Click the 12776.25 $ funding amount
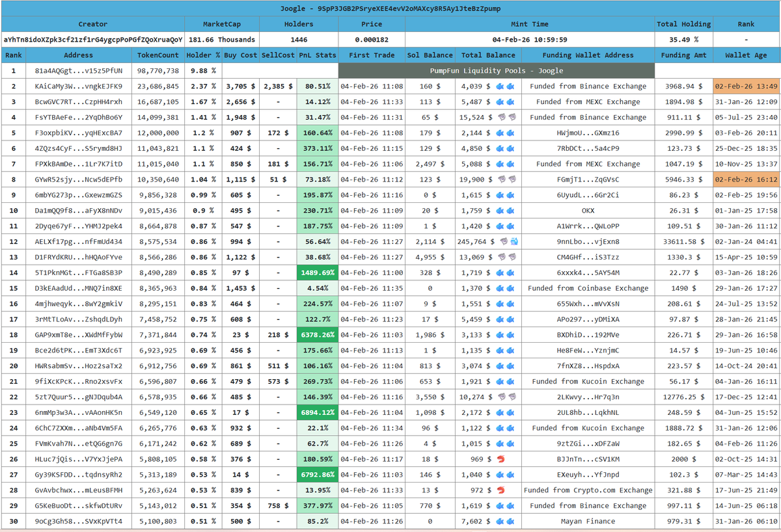 click(x=684, y=397)
